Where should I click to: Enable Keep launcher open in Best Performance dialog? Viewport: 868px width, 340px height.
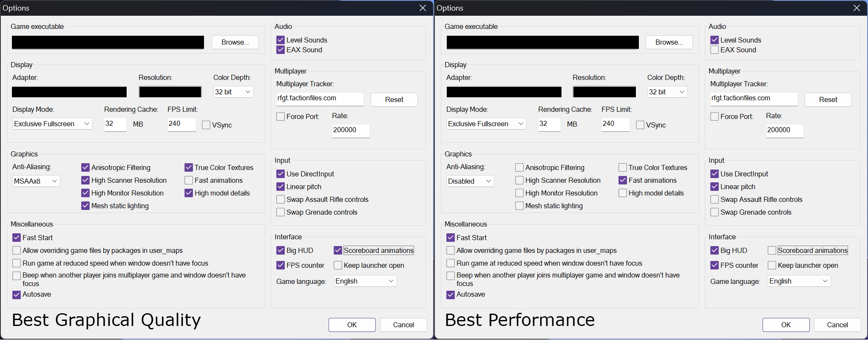[772, 265]
